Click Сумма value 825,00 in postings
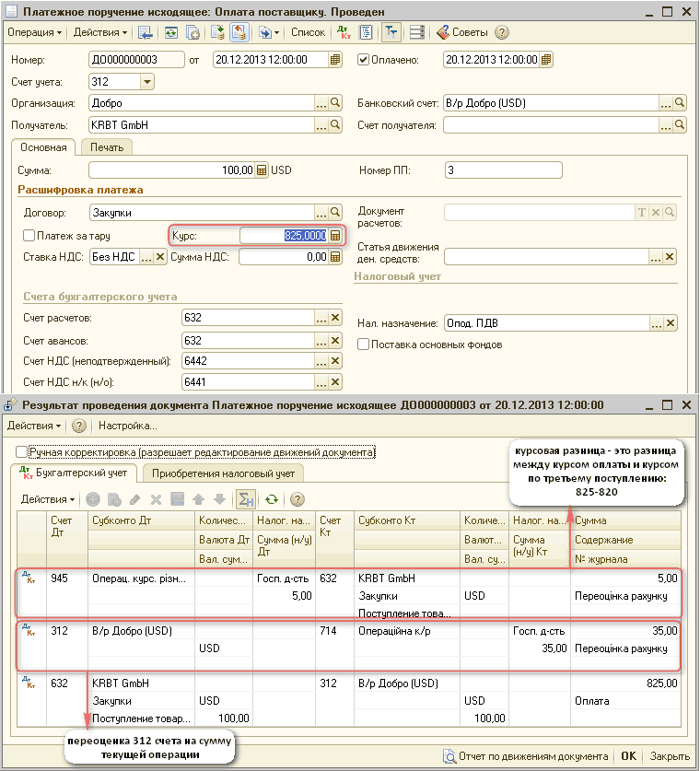The image size is (700, 771). (x=625, y=683)
